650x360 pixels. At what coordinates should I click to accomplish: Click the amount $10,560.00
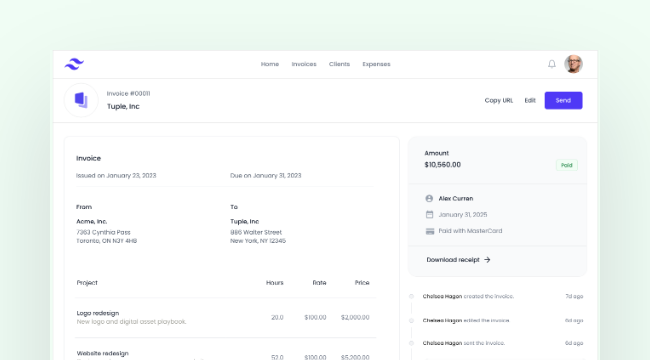pos(442,165)
